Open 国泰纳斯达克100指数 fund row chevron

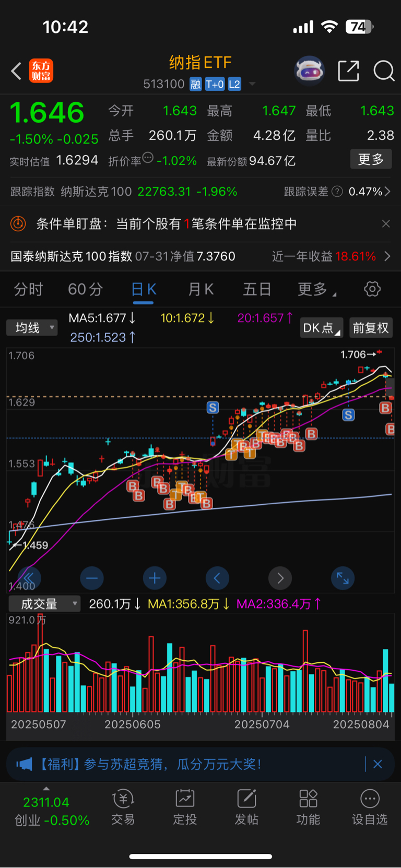coord(387,256)
